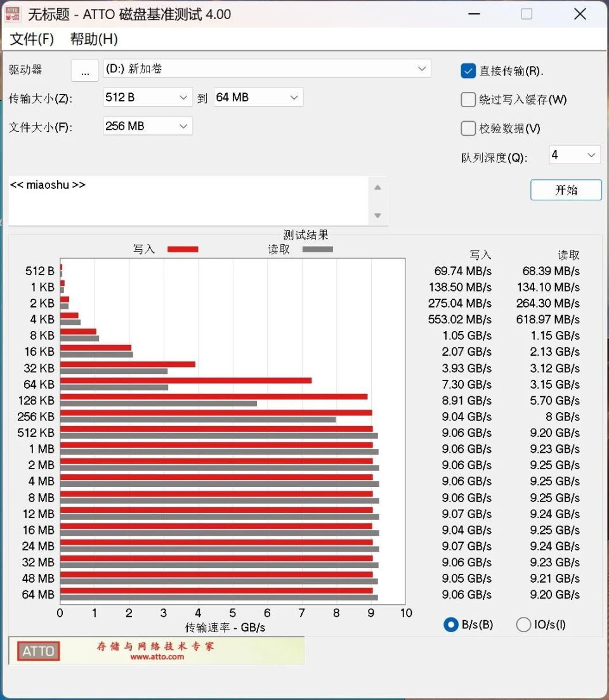The image size is (609, 700).
Task: Disable the 直接传输(R) checkbox
Action: point(468,71)
